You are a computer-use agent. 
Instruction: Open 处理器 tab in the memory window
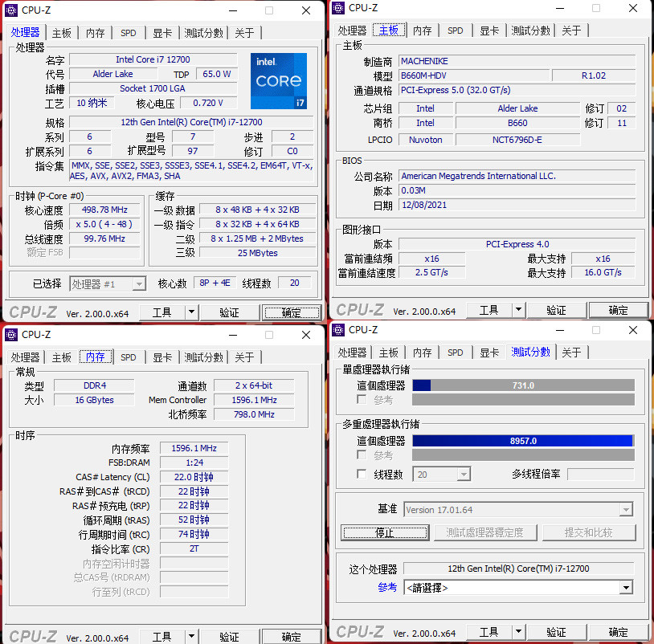(26, 357)
